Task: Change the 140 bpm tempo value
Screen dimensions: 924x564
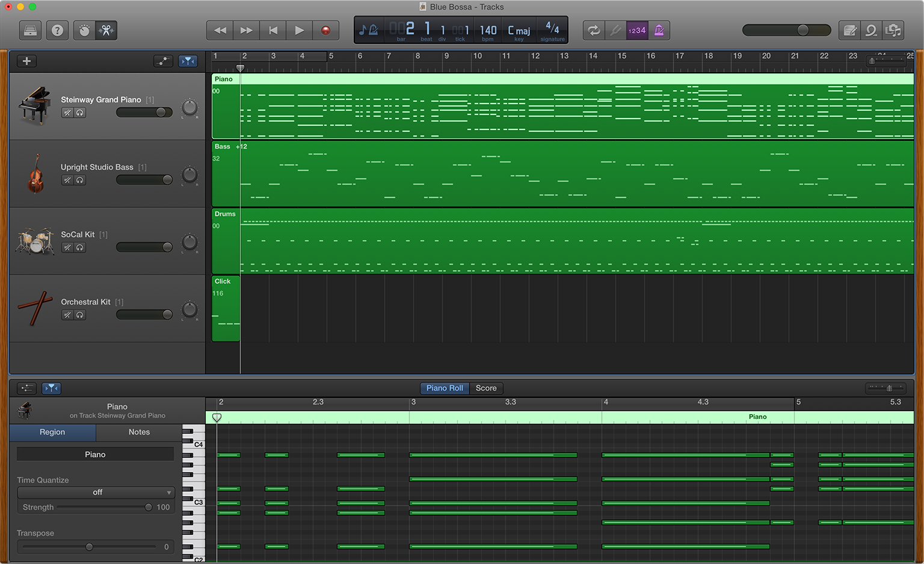Action: click(x=488, y=30)
